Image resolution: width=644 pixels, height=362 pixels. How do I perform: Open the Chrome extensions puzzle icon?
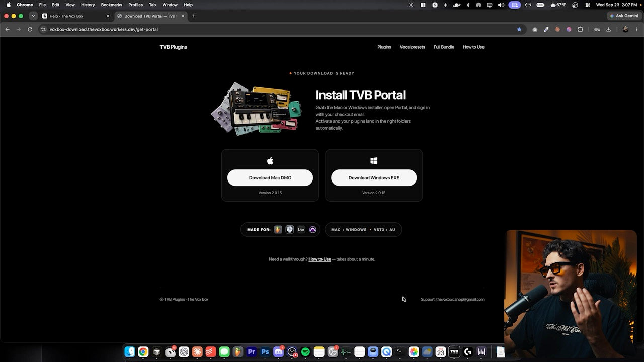click(580, 29)
